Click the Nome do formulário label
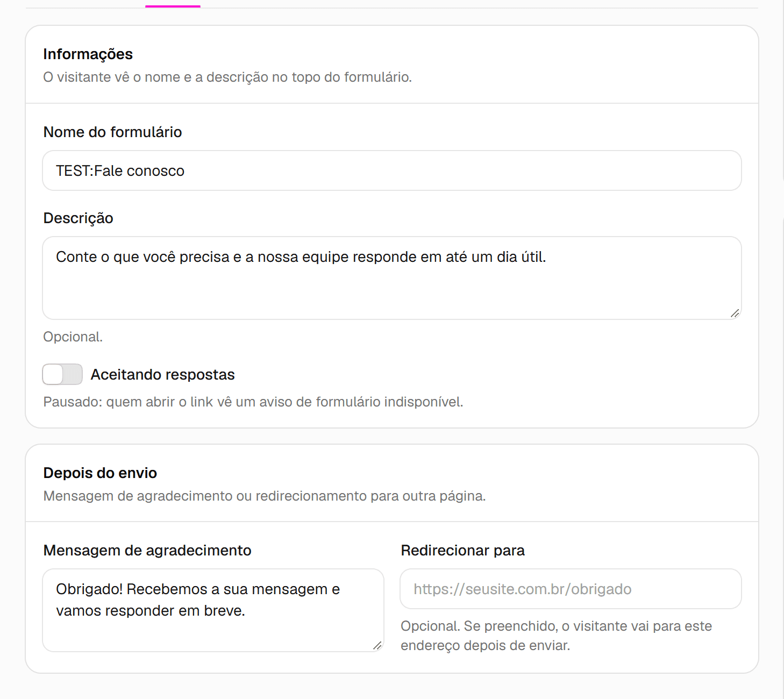 click(112, 132)
